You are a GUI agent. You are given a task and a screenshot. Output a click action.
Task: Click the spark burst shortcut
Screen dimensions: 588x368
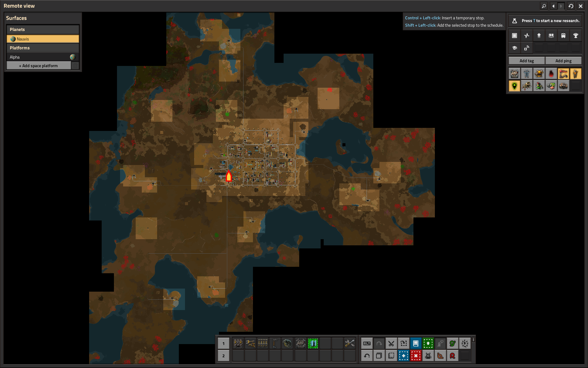pyautogui.click(x=465, y=343)
